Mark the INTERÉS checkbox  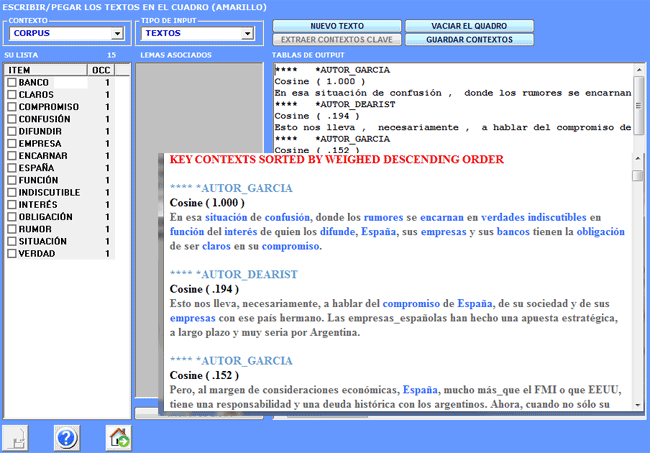(12, 205)
